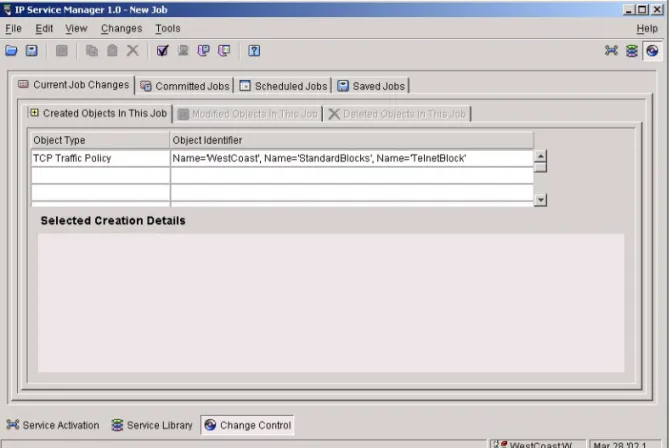The width and height of the screenshot is (672, 448).
Task: Click the Delete X toolbar icon
Action: point(133,51)
